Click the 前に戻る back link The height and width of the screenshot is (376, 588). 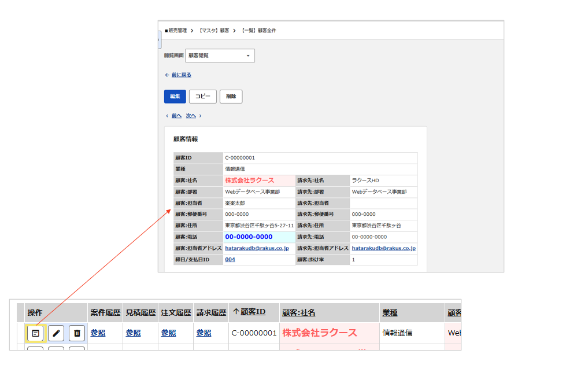pos(181,75)
